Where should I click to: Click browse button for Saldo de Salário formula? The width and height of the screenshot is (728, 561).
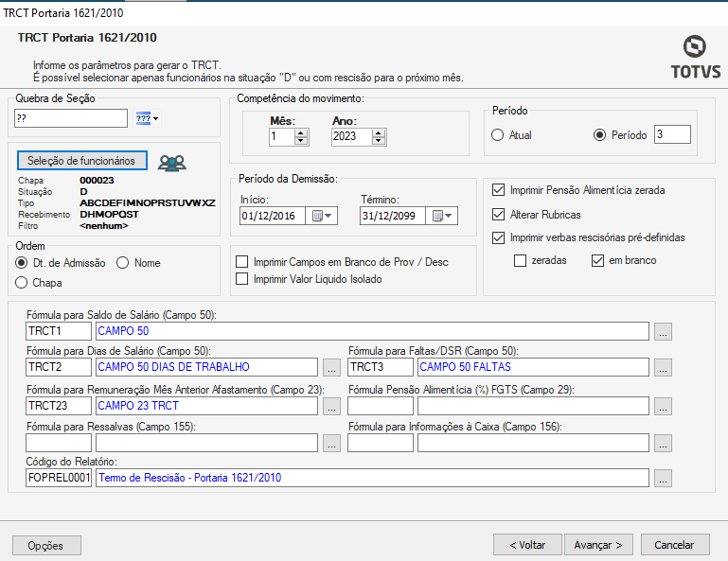click(x=664, y=331)
